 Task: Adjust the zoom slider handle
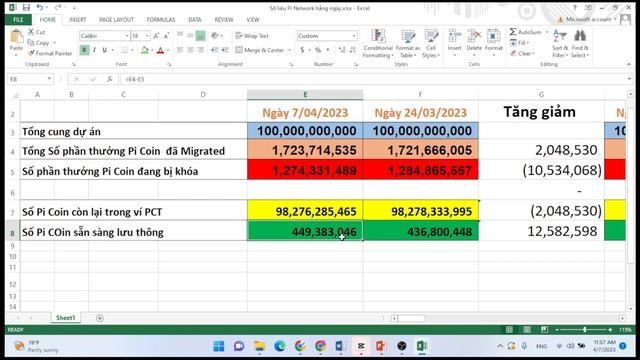point(584,329)
